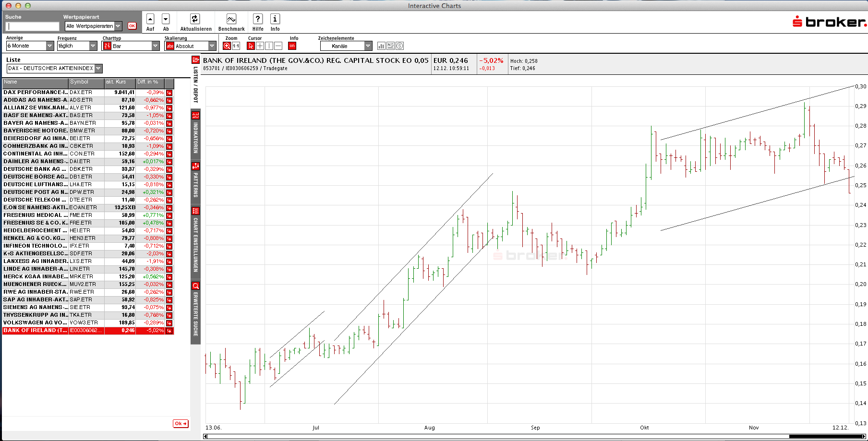Confirm search with red OK button
The height and width of the screenshot is (441, 868).
pos(132,26)
